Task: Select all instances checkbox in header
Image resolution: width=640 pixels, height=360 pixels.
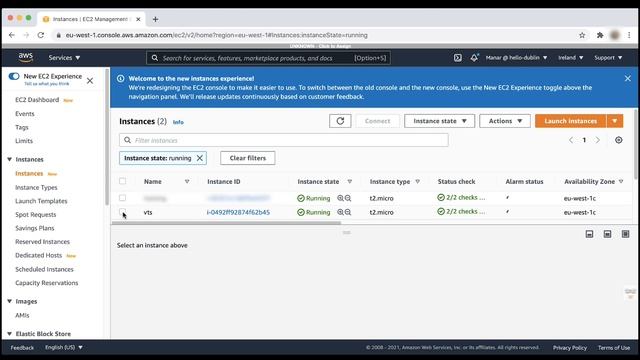Action: (x=122, y=181)
